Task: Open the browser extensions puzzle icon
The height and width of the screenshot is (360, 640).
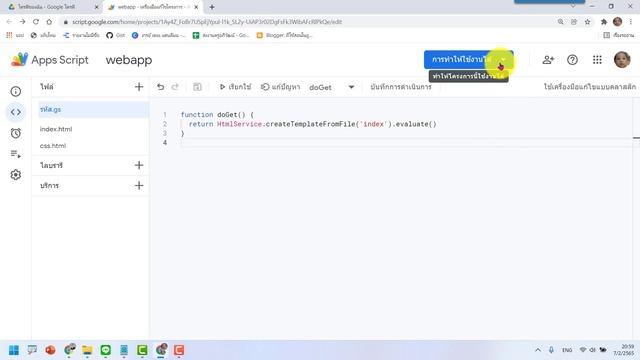Action: click(x=604, y=22)
